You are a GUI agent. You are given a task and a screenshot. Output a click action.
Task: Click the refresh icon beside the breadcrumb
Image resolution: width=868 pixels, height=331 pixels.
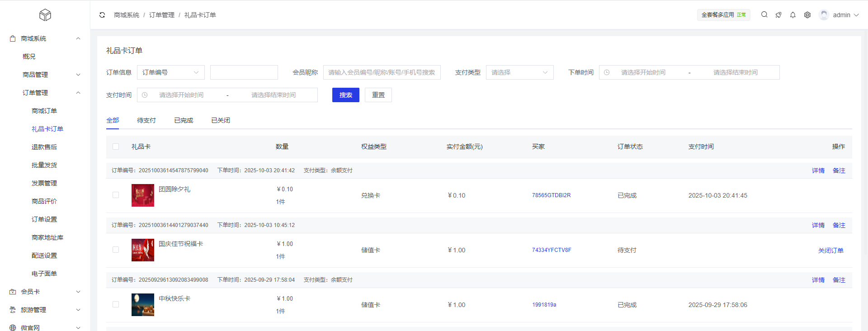point(102,15)
